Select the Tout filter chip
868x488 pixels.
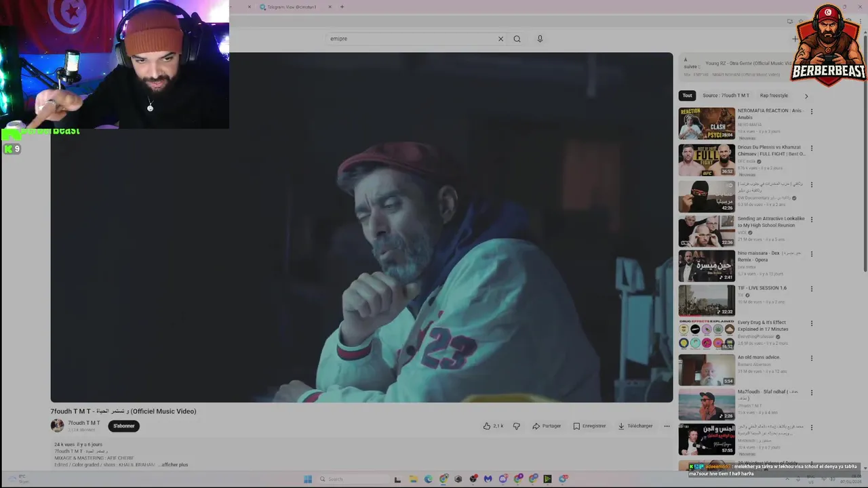(x=688, y=96)
